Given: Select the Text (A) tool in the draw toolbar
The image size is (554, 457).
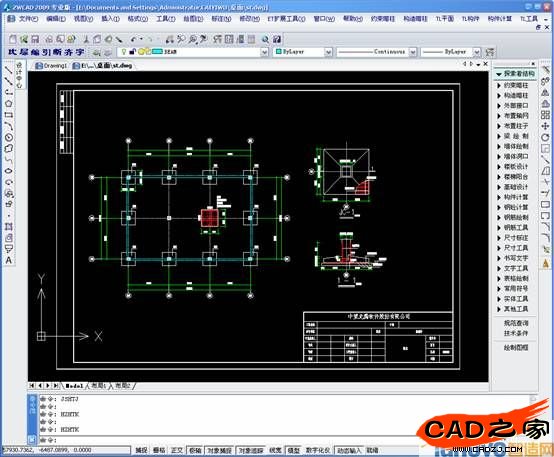Looking at the screenshot, I should point(9,260).
